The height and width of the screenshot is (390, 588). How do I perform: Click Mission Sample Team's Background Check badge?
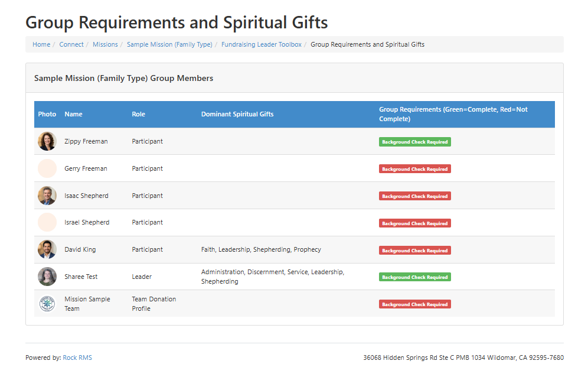click(415, 304)
